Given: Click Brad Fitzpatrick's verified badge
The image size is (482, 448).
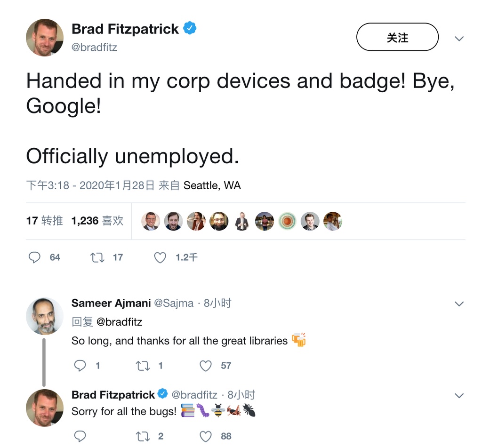Looking at the screenshot, I should [190, 28].
